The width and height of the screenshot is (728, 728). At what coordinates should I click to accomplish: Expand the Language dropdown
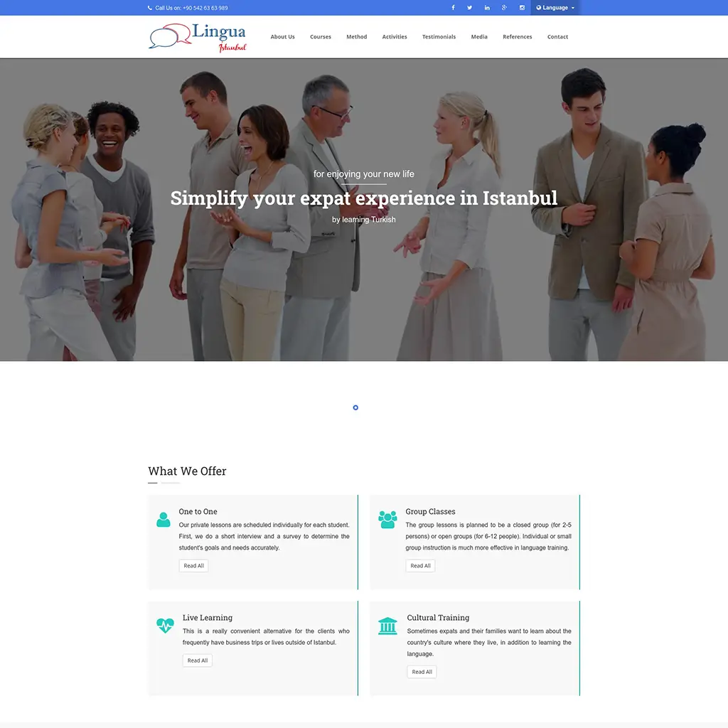555,7
